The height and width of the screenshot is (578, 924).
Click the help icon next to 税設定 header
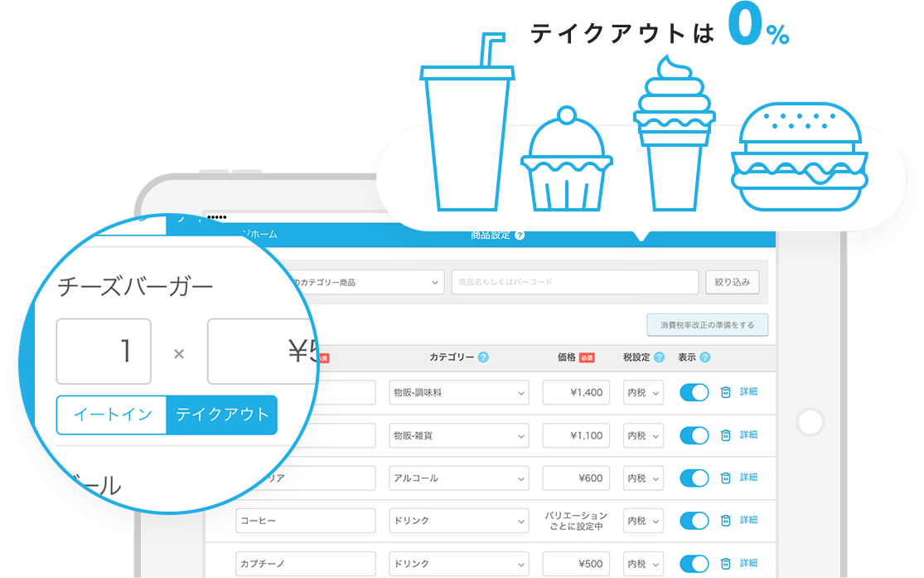(x=659, y=357)
